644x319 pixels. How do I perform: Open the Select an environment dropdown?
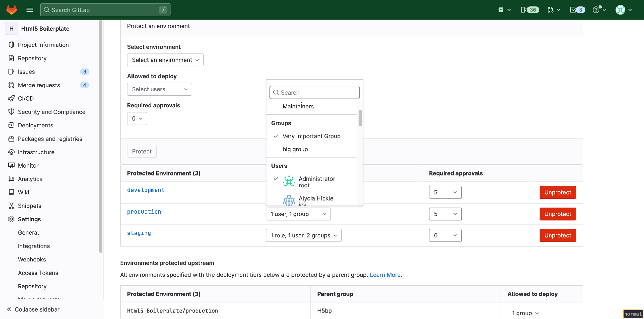(165, 60)
